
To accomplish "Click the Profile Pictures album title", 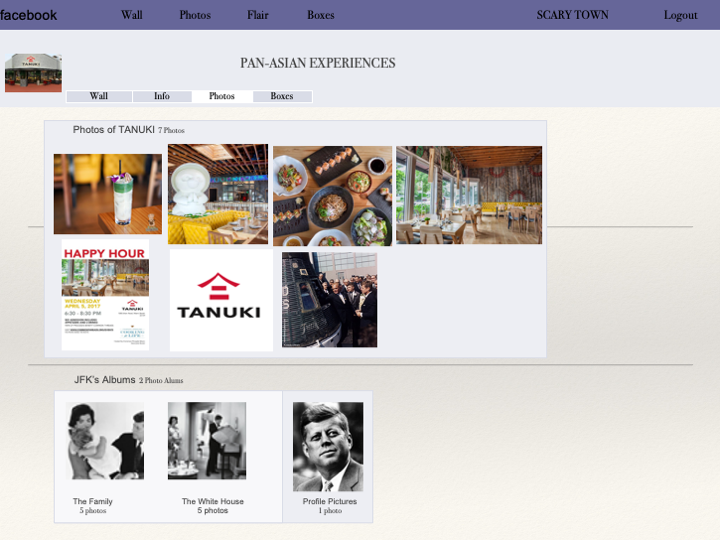I will [330, 501].
